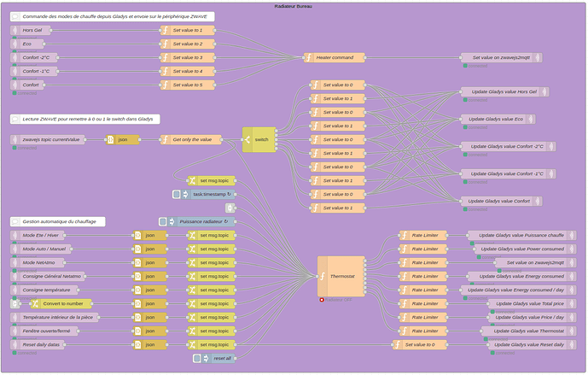The width and height of the screenshot is (588, 375).
Task: Click the MQTT icon on Hors Gel node
Action: pyautogui.click(x=15, y=30)
